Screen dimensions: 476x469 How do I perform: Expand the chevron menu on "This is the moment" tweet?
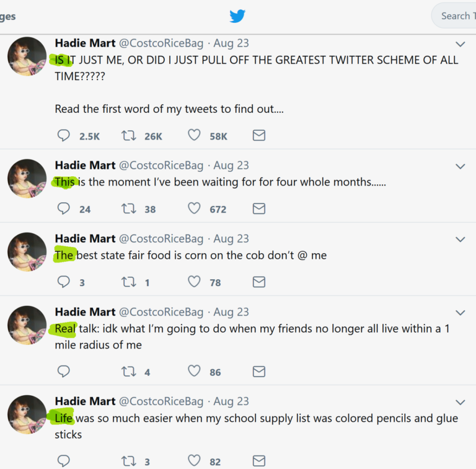click(x=460, y=166)
